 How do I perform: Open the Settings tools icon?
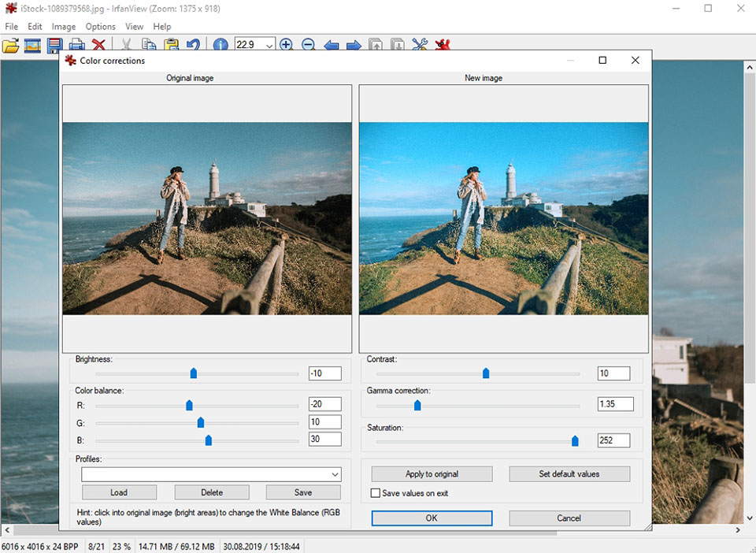420,46
